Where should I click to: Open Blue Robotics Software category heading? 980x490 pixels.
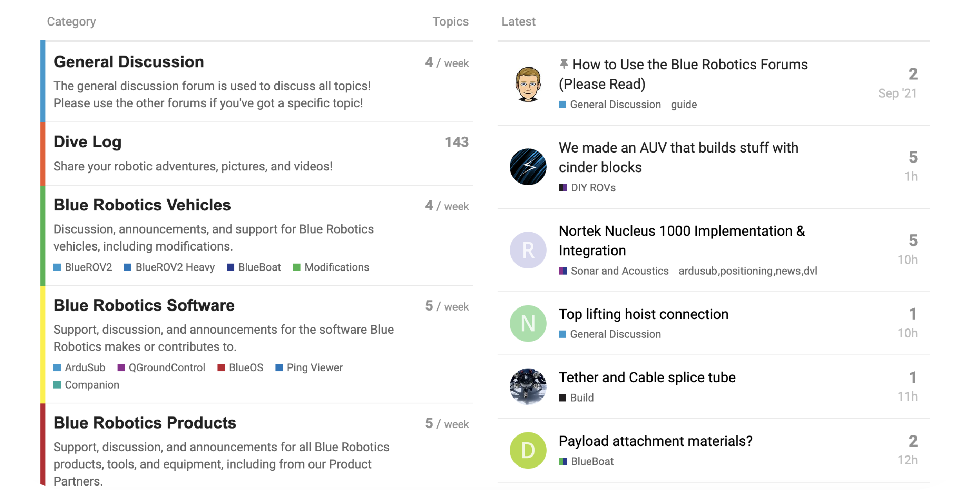coord(144,306)
